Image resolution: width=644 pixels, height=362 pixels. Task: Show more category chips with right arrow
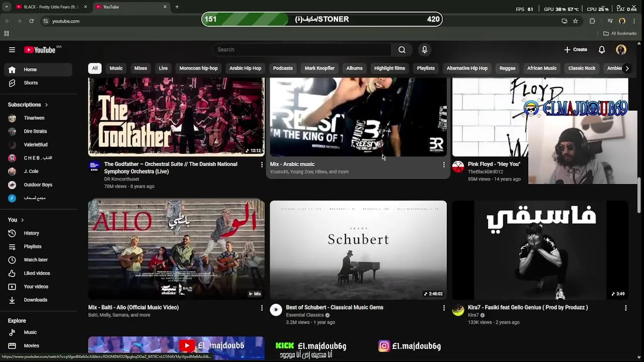click(x=626, y=68)
